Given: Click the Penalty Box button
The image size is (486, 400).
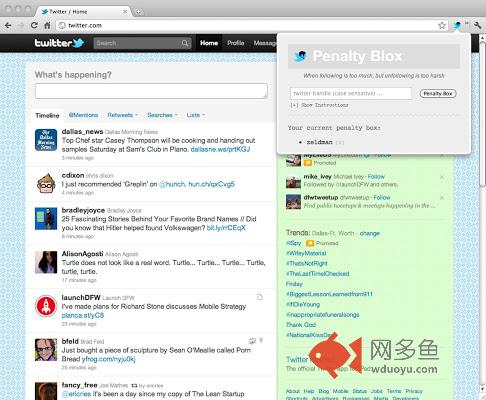Looking at the screenshot, I should (x=438, y=94).
